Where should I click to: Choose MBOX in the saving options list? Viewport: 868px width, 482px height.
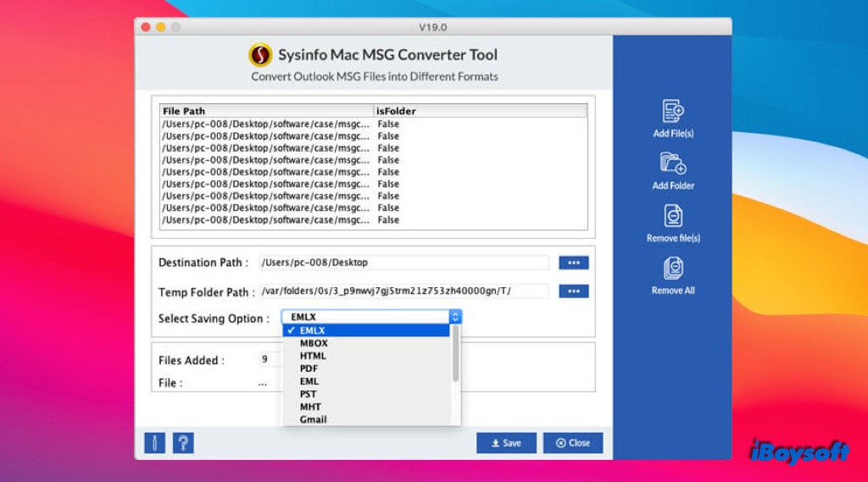point(366,343)
